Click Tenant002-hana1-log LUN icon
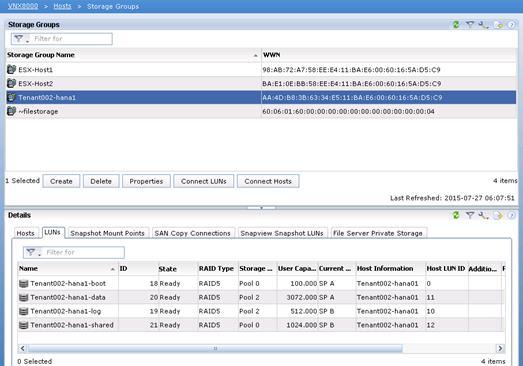523x366 pixels. [x=23, y=311]
